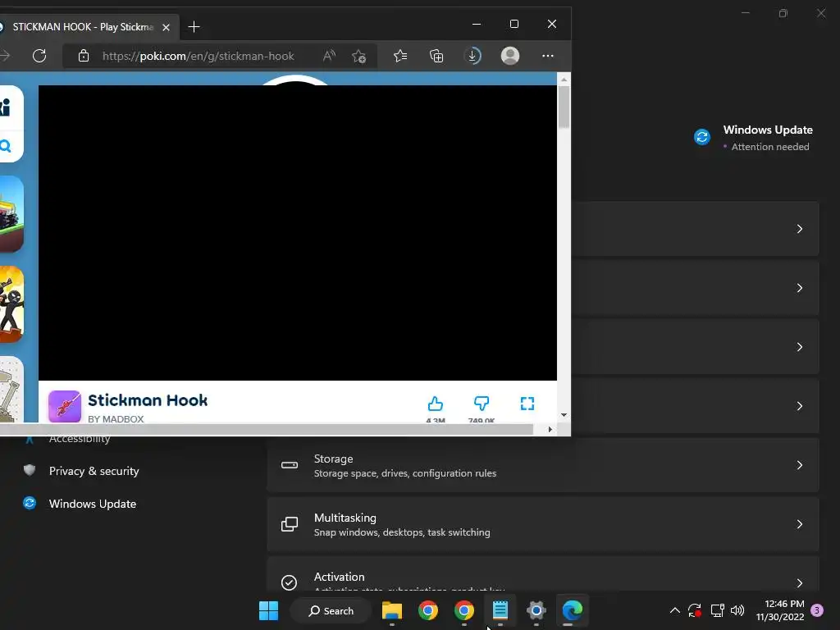This screenshot has height=630, width=840.
Task: Click the address bar URL
Action: [x=199, y=56]
